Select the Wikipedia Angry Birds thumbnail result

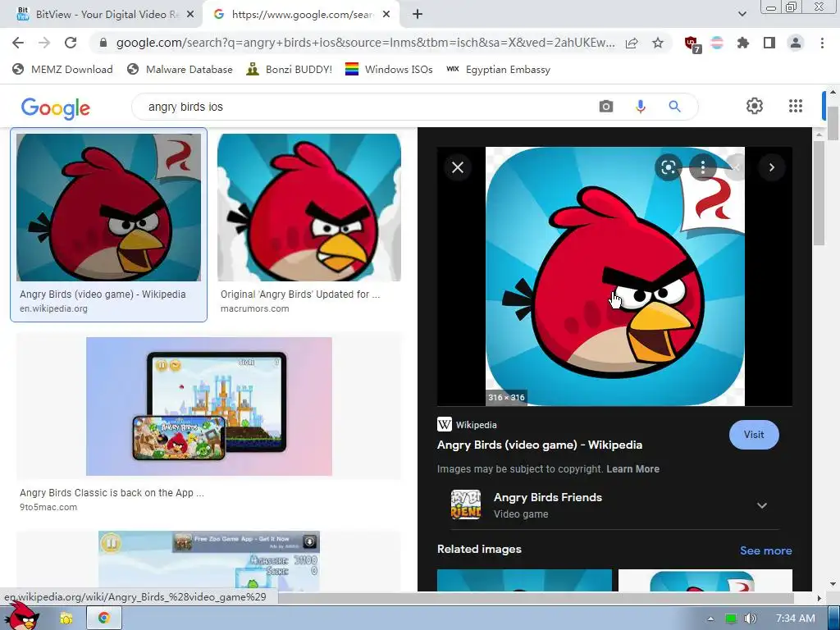(x=109, y=208)
